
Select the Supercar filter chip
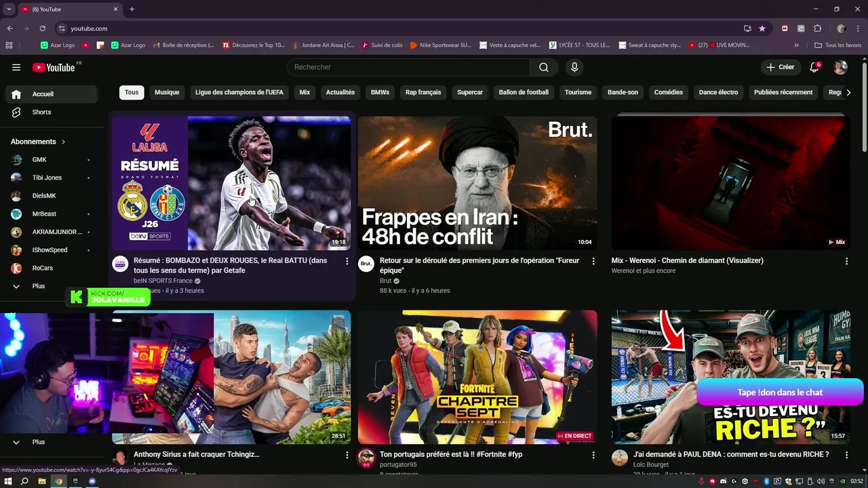pos(470,92)
